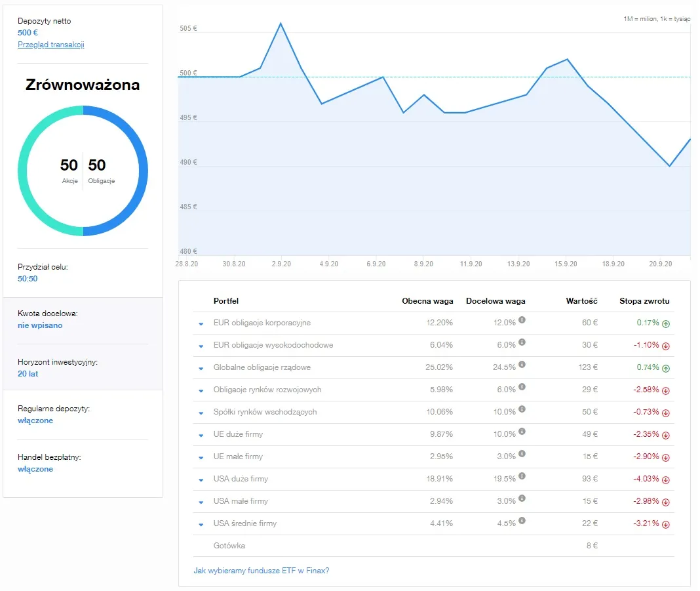
Task: Click the Gotówka row label
Action: coord(229,546)
